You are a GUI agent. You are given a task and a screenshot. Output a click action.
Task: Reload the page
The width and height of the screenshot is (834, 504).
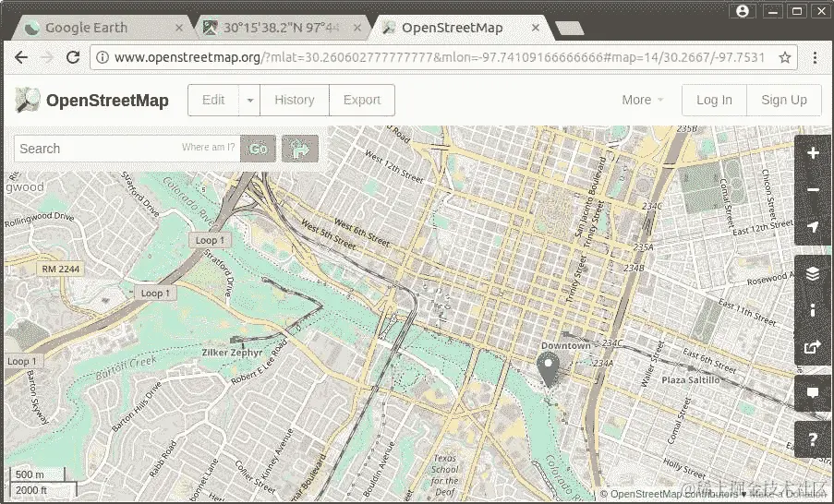click(x=73, y=57)
